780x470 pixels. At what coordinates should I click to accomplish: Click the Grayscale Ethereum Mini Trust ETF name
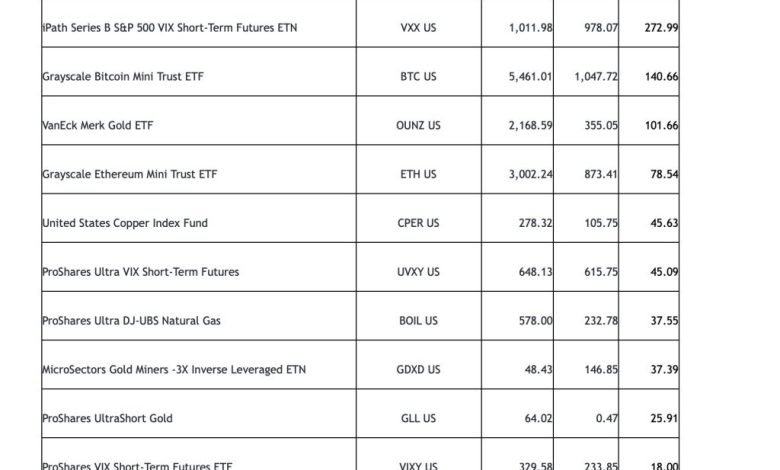pos(130,174)
